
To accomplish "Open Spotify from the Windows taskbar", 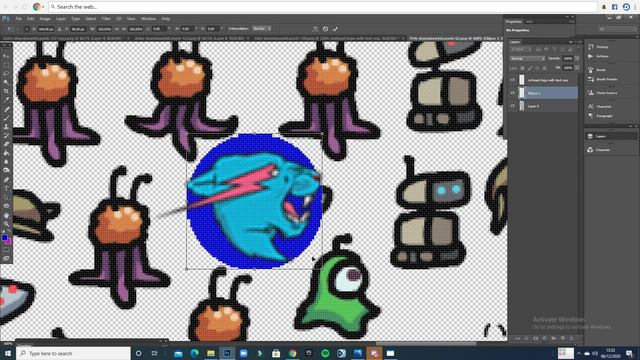I will (325, 353).
